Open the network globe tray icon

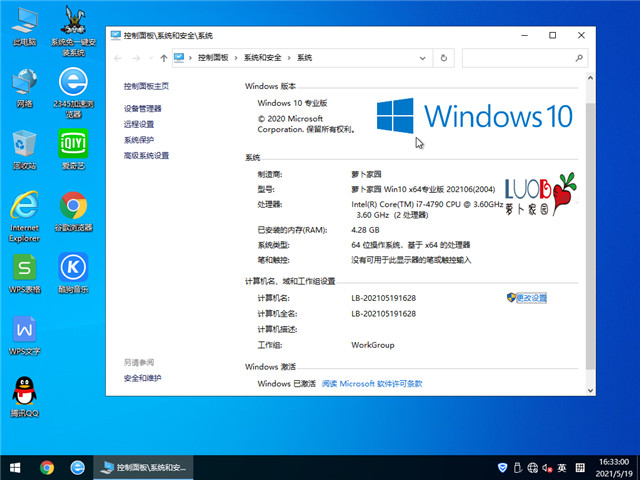(x=532, y=467)
